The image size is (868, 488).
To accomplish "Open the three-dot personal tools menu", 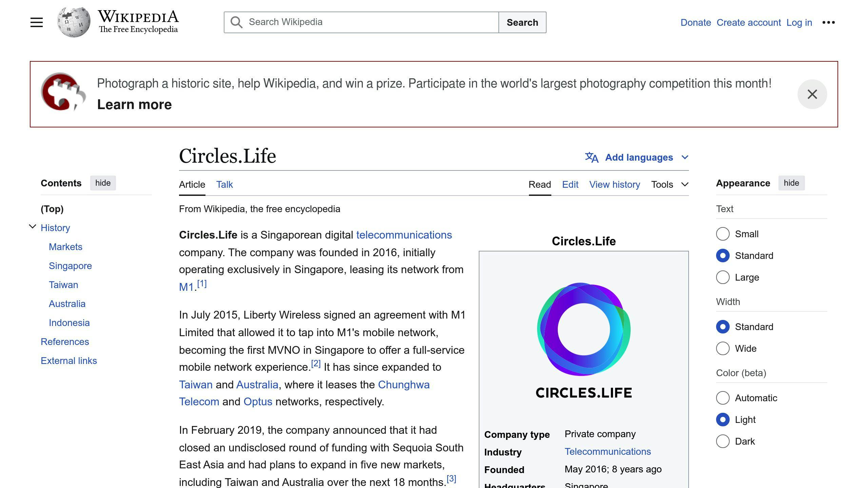I will [x=828, y=22].
